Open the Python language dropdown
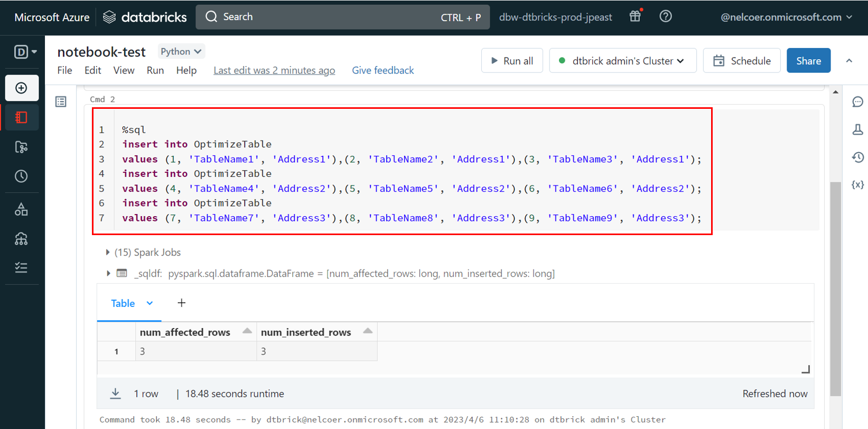 181,51
